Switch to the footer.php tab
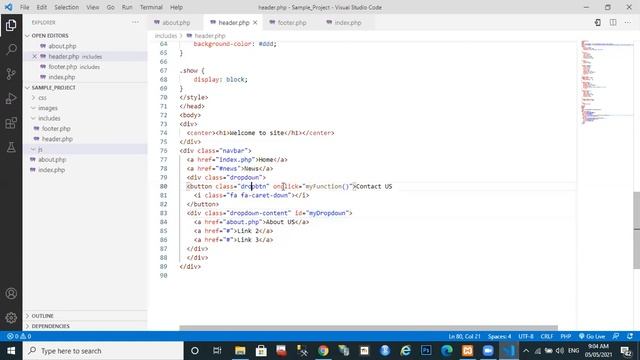This screenshot has width=640, height=360. coord(292,22)
